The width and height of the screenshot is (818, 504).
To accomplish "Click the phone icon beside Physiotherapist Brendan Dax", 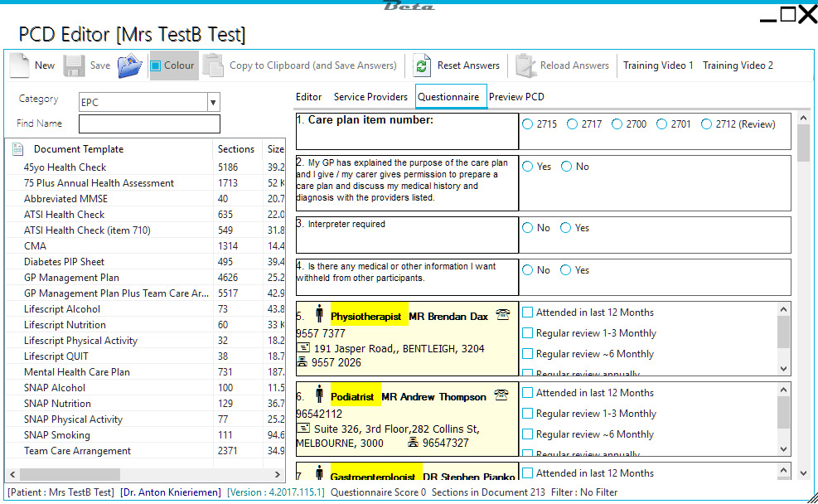I will tap(501, 314).
